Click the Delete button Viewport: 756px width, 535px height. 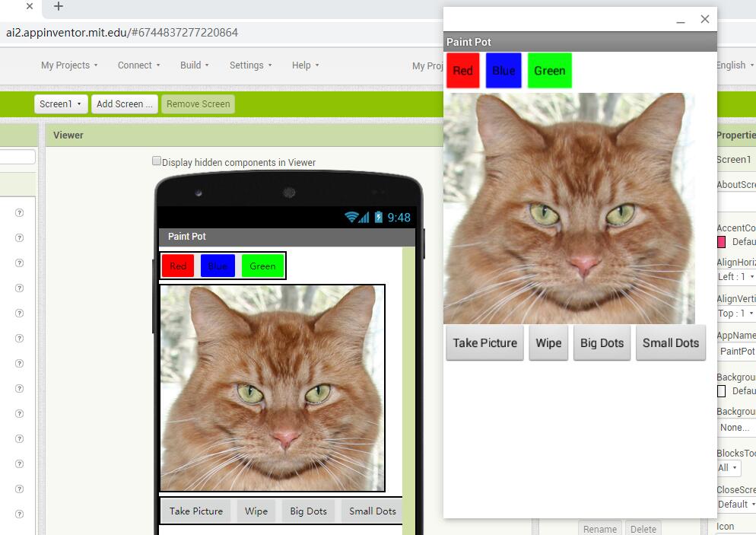pos(643,529)
